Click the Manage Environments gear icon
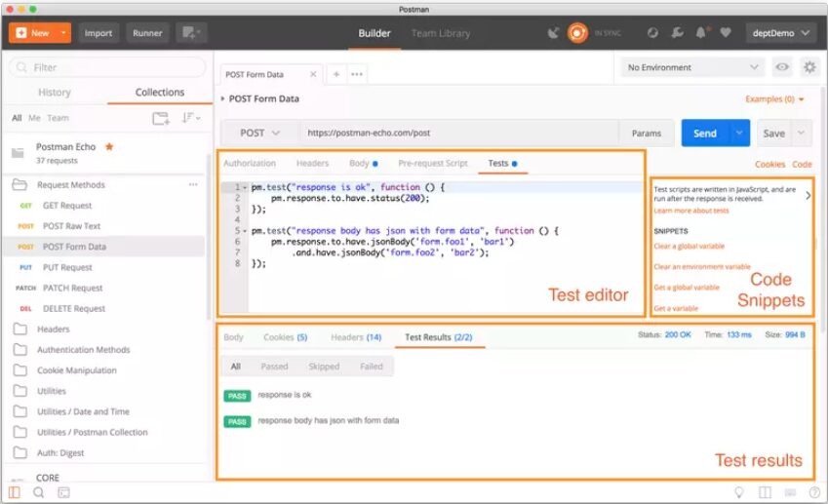The width and height of the screenshot is (828, 504). point(808,67)
